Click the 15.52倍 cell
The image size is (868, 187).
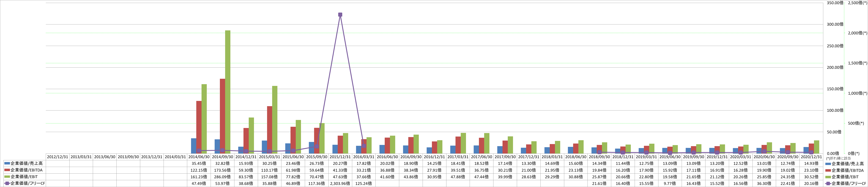point(717,184)
